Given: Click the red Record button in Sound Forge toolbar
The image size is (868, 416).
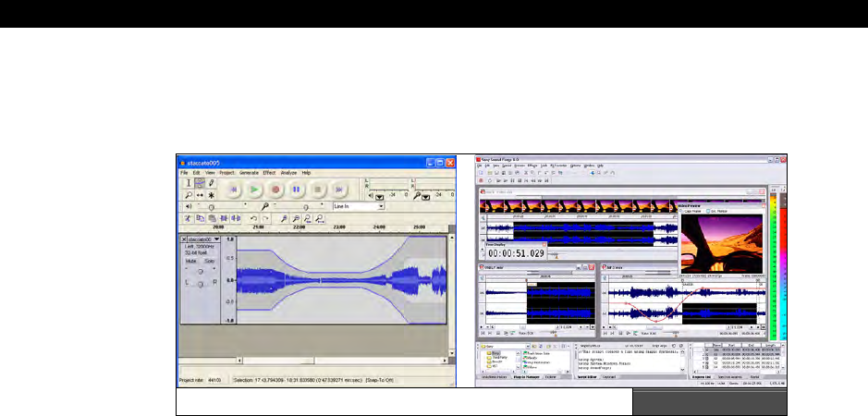Looking at the screenshot, I should point(481,180).
